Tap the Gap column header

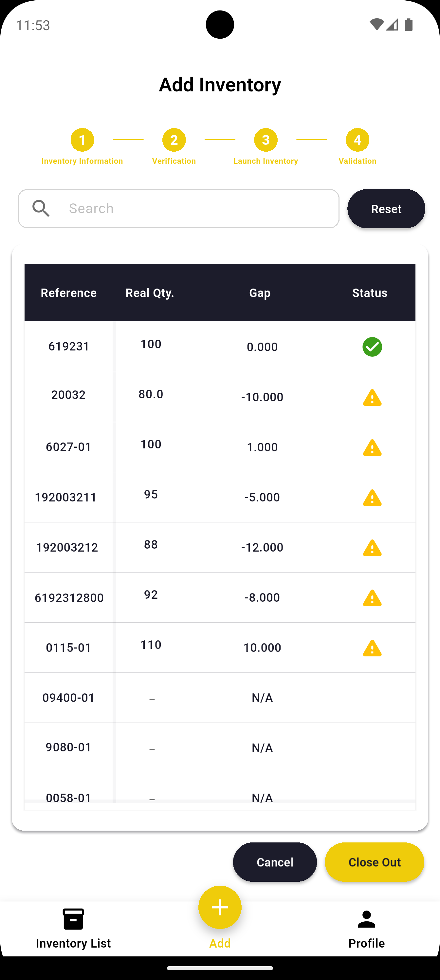coord(260,293)
